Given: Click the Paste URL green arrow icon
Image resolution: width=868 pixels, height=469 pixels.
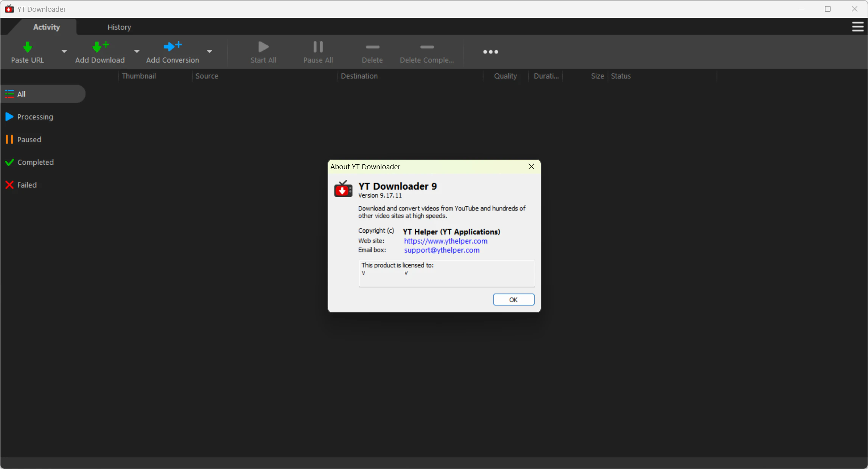Looking at the screenshot, I should click(x=27, y=47).
